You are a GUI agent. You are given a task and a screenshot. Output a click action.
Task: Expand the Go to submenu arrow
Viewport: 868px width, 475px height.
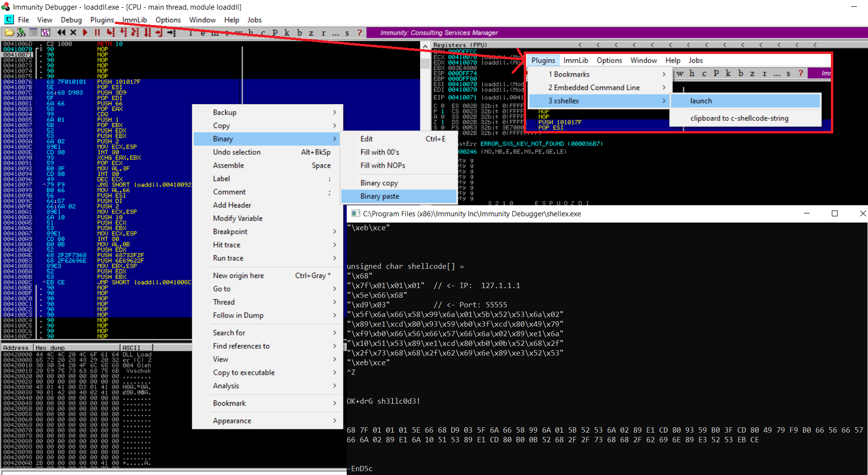(x=335, y=289)
